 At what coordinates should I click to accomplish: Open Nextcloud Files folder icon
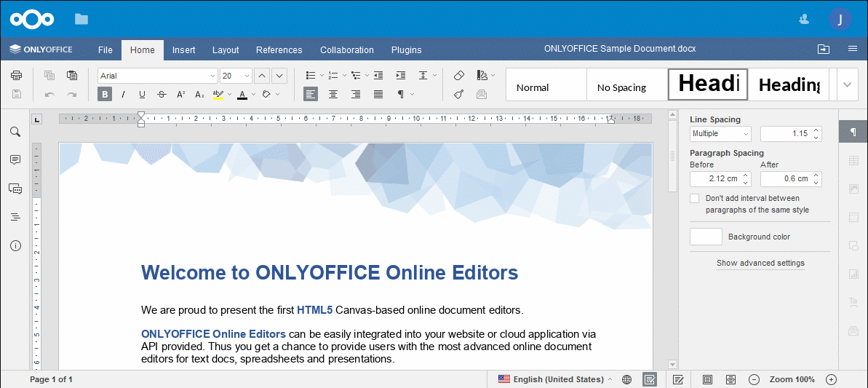coord(81,19)
